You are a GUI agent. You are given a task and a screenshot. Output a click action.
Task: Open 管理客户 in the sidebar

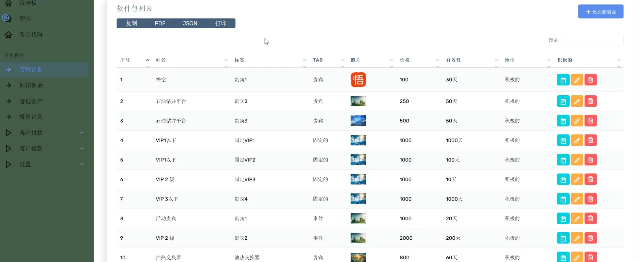(31, 101)
